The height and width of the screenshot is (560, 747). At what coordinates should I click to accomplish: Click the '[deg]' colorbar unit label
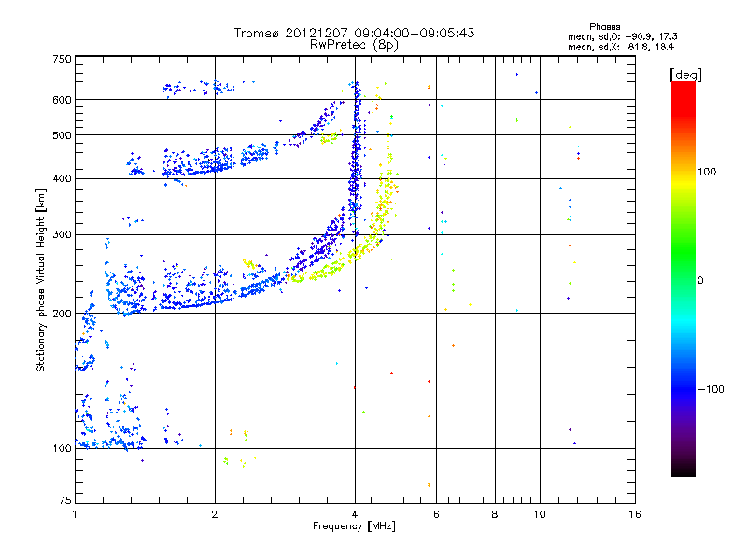pyautogui.click(x=685, y=75)
